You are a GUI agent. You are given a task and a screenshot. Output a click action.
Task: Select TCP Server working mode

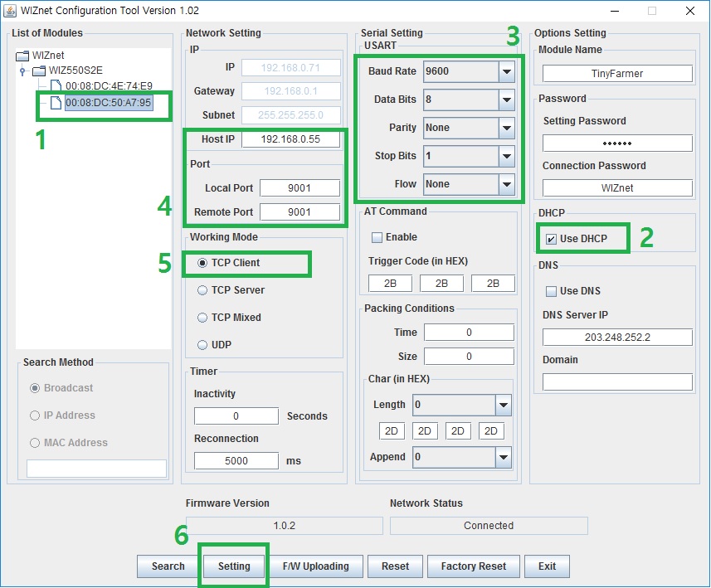(x=202, y=290)
